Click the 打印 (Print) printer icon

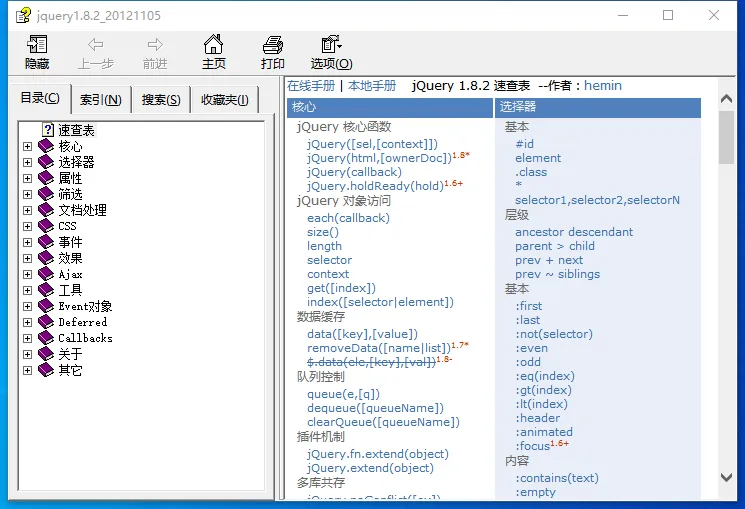point(273,45)
